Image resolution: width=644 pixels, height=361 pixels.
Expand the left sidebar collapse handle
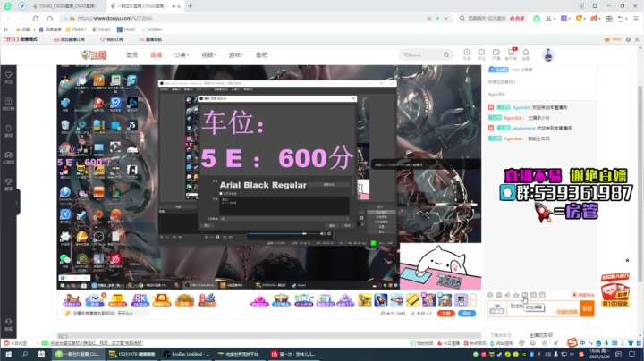click(x=17, y=202)
